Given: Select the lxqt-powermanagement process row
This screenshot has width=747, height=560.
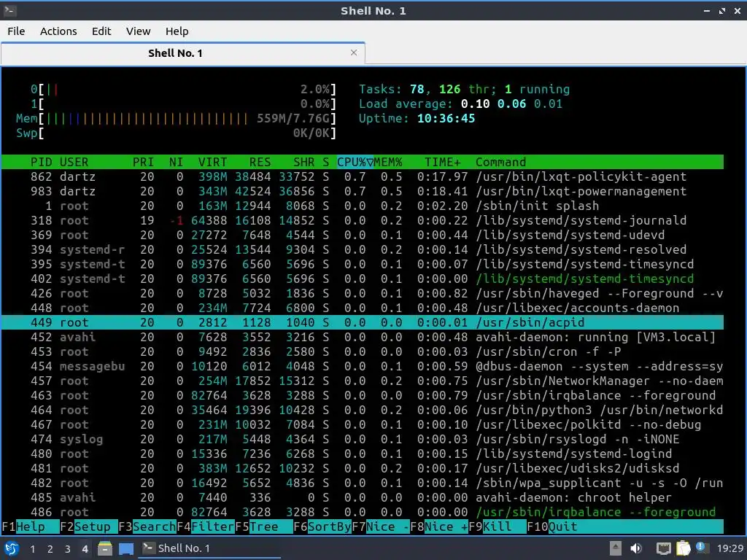Looking at the screenshot, I should 362,192.
